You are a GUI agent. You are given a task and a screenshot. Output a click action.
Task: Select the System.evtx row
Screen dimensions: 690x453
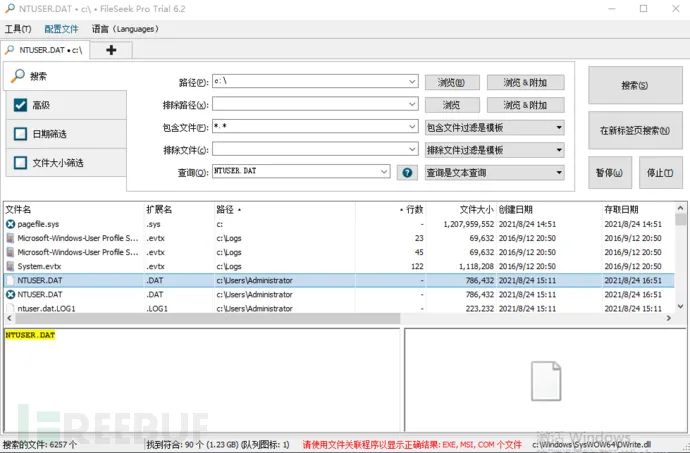pos(339,266)
